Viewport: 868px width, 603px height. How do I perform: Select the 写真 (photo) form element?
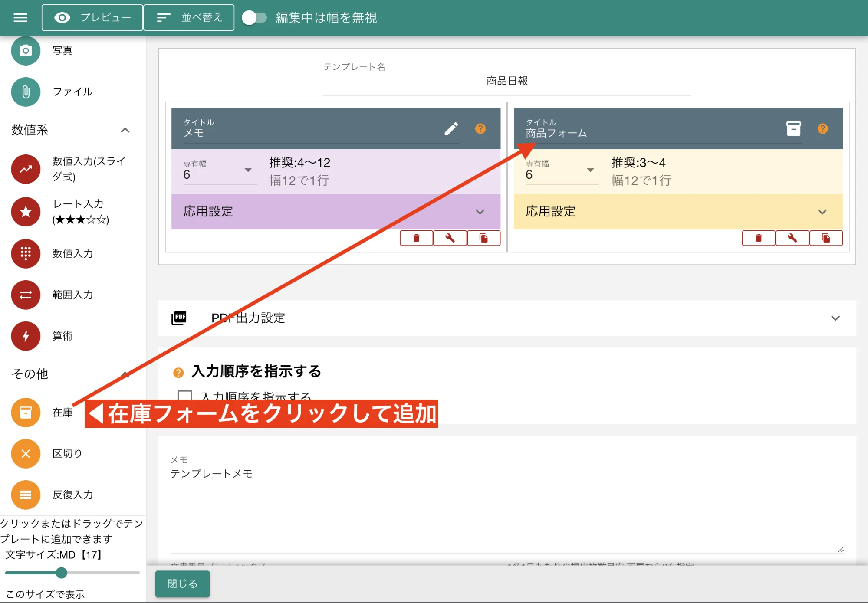pos(25,50)
